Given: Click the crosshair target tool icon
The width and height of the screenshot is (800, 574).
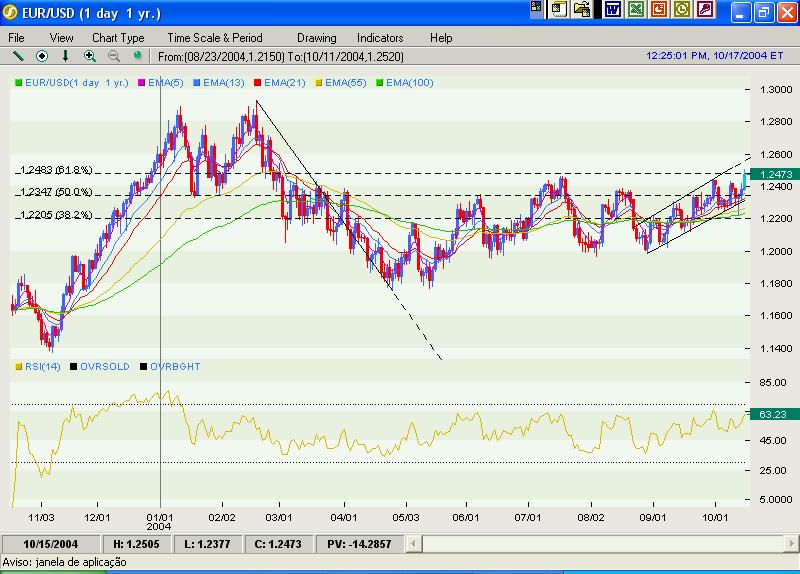Looking at the screenshot, I should (x=42, y=56).
